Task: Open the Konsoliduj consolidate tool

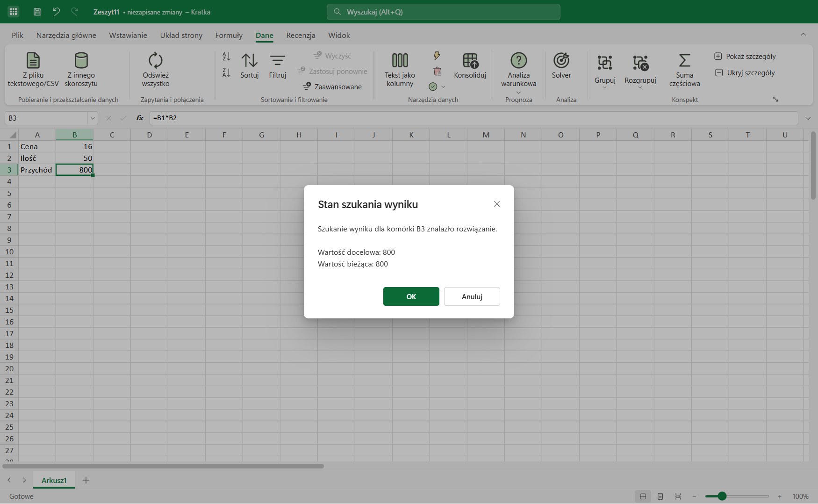Action: 470,66
